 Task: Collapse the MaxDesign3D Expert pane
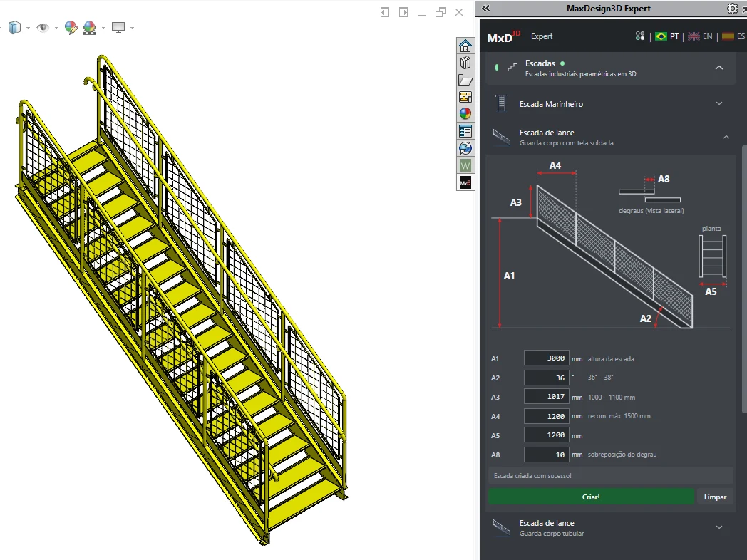[486, 8]
